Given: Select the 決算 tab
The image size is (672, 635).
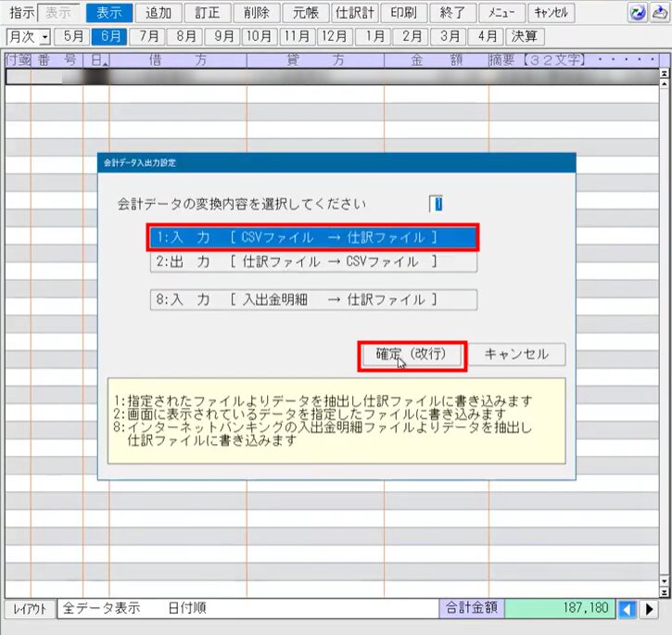Looking at the screenshot, I should (x=526, y=36).
